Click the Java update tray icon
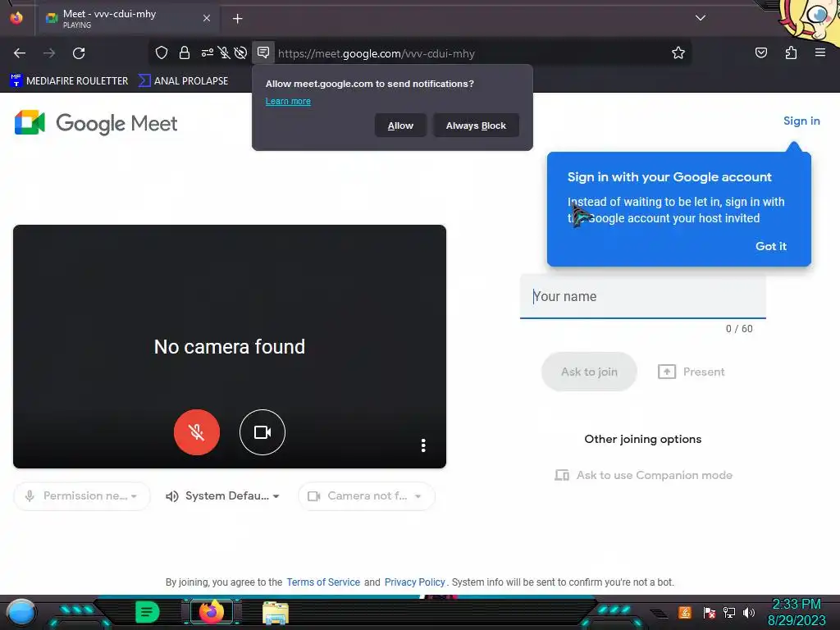This screenshot has height=630, width=840. click(685, 612)
